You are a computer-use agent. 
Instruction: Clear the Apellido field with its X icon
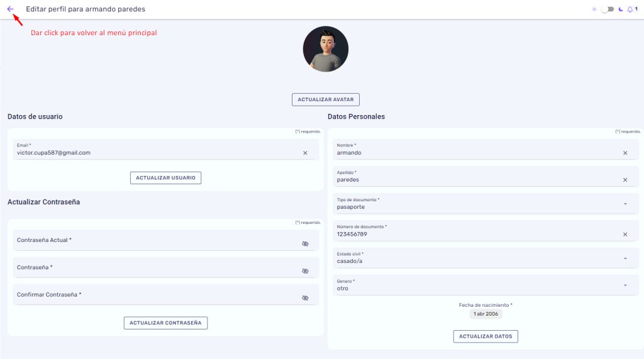tap(625, 180)
